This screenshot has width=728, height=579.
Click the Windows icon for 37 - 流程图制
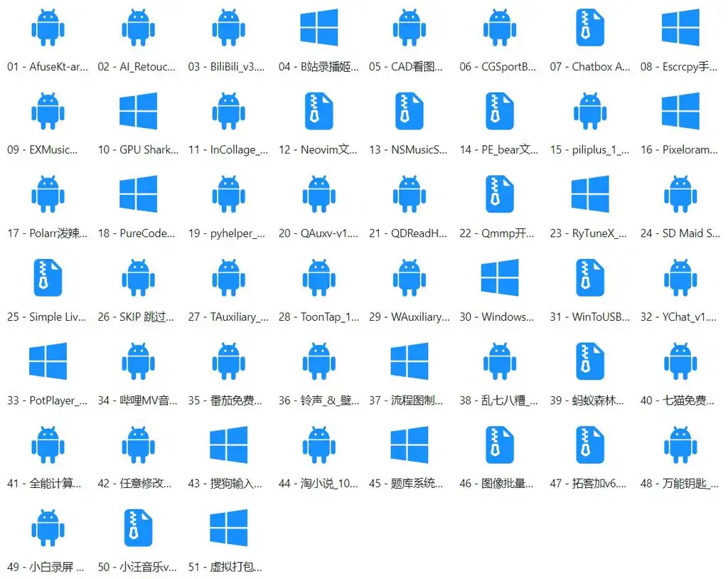point(409,361)
